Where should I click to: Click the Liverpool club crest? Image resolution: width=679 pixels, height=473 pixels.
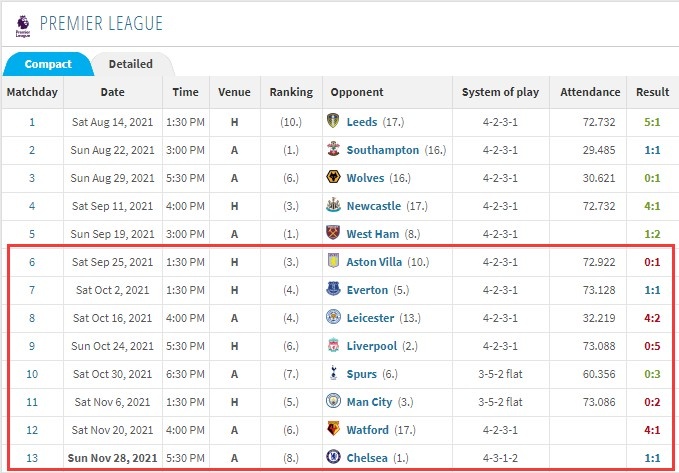[x=333, y=345]
